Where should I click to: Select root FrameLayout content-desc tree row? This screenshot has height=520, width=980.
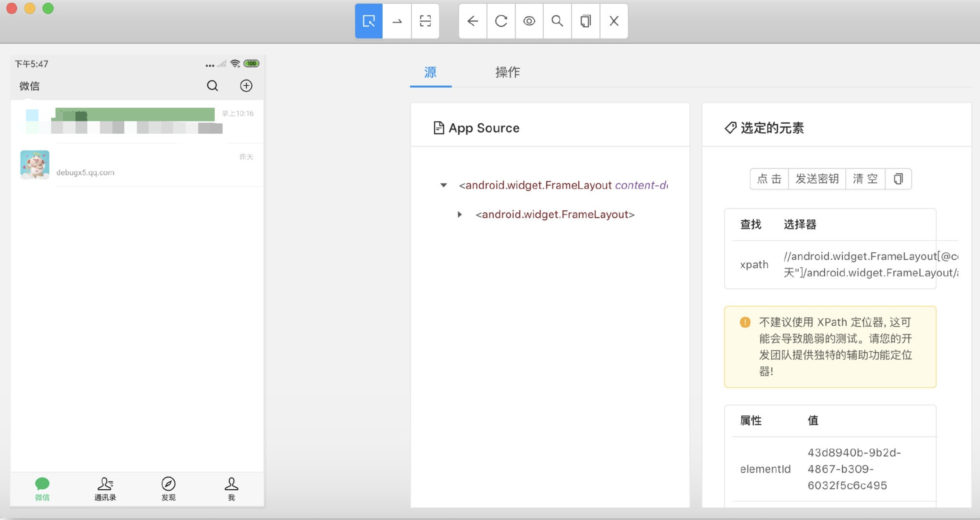coord(563,185)
